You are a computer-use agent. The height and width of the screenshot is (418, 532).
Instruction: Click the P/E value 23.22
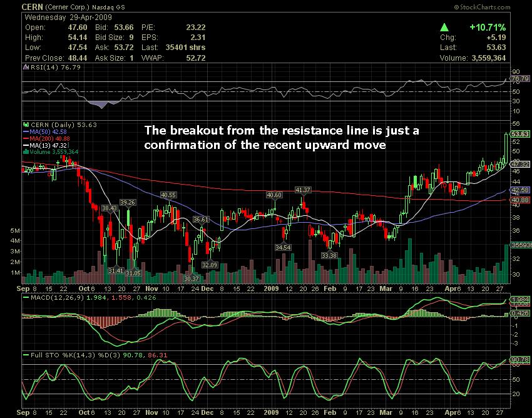tap(196, 28)
